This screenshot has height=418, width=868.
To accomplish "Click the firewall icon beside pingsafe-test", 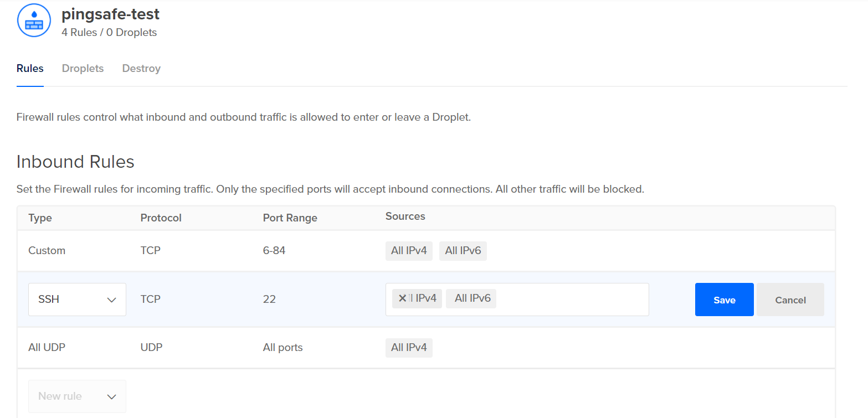I will point(34,20).
